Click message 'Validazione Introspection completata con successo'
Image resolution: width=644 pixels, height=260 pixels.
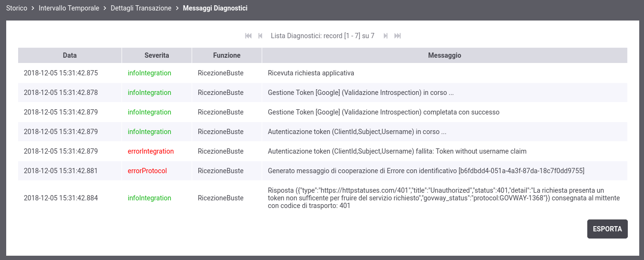384,112
